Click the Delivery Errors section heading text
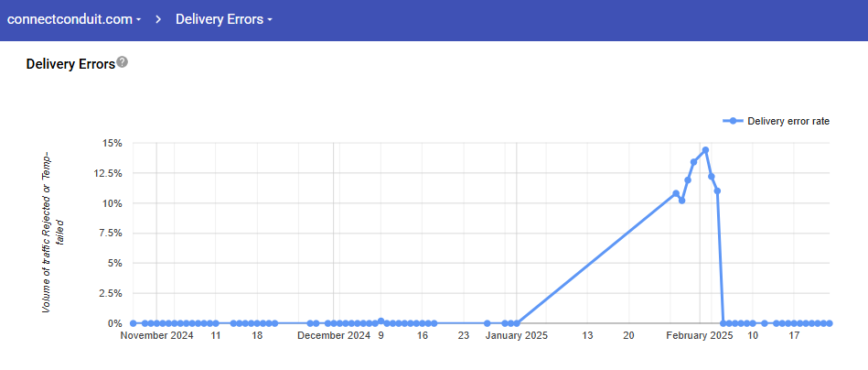868x370 pixels. click(x=70, y=64)
